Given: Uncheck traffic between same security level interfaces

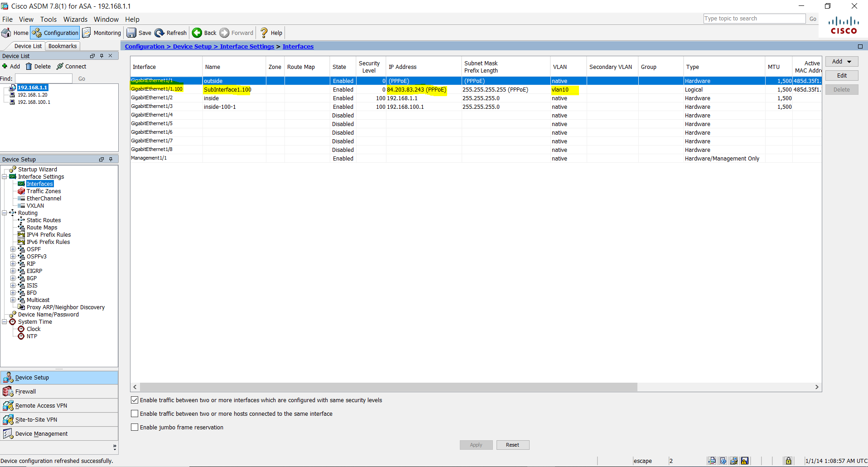Looking at the screenshot, I should 135,400.
